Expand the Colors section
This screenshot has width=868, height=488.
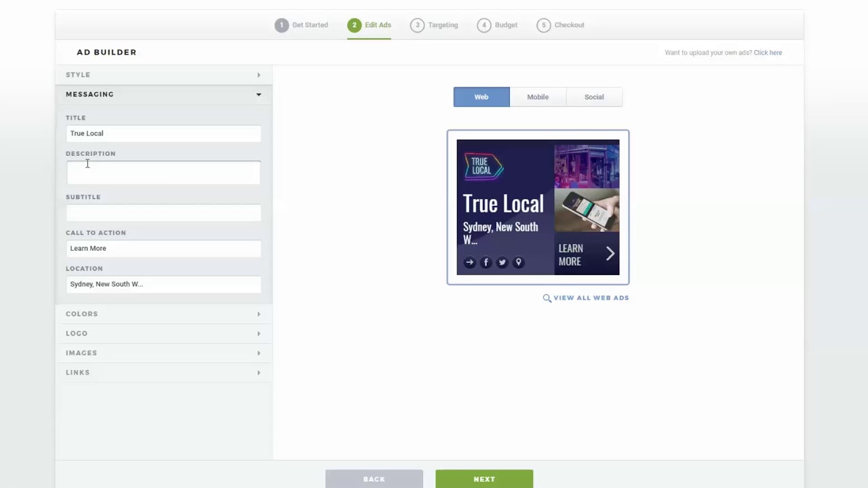pos(163,314)
